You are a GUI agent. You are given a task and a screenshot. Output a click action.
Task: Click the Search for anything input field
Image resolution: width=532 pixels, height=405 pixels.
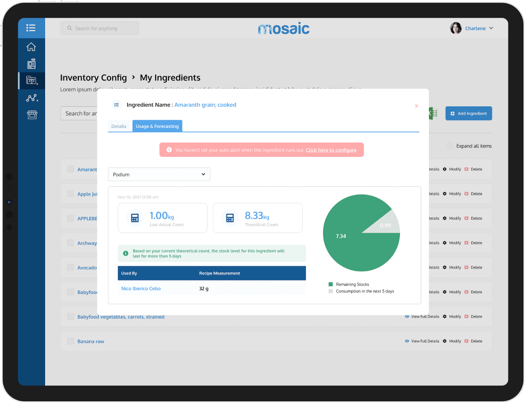tap(99, 28)
